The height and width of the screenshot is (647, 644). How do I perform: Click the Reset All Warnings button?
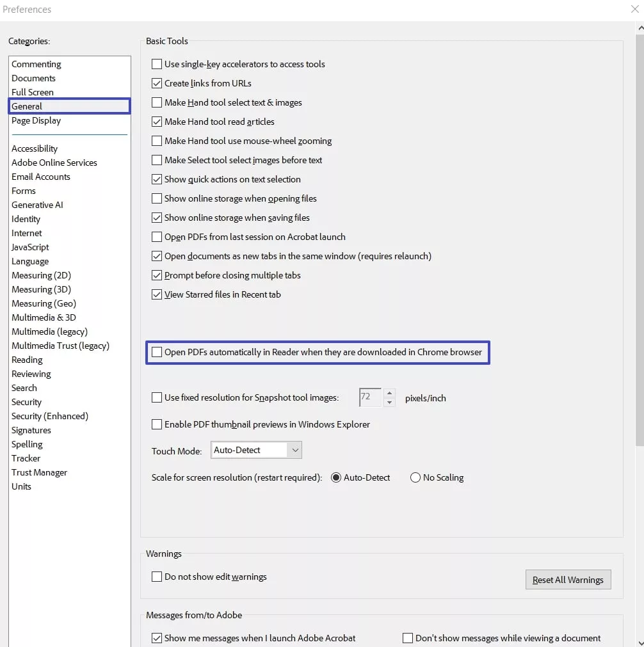point(568,579)
